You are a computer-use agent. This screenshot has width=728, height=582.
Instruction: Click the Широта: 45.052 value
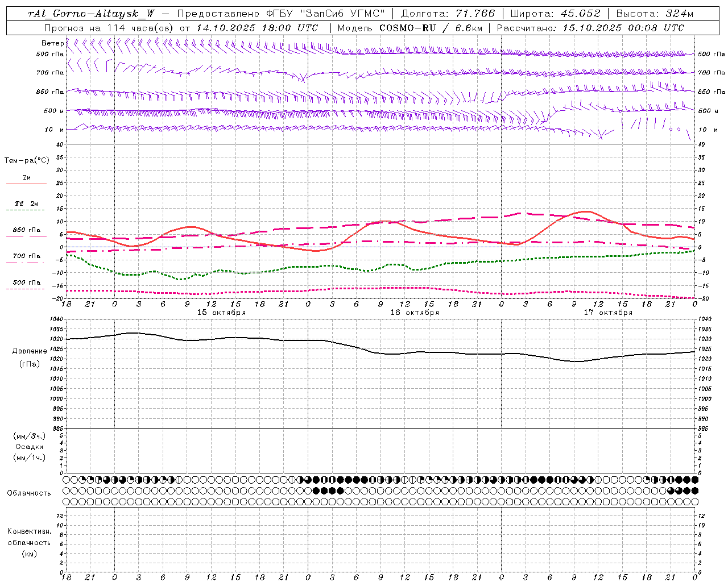[556, 14]
